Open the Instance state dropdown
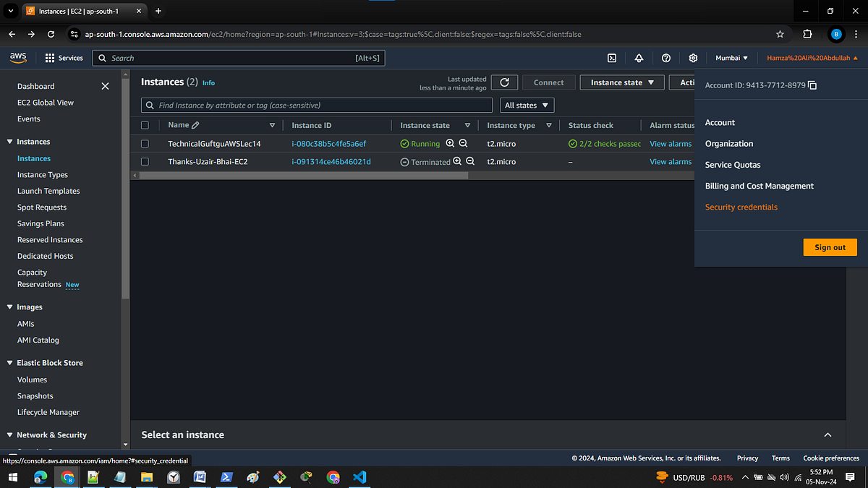 click(x=621, y=82)
